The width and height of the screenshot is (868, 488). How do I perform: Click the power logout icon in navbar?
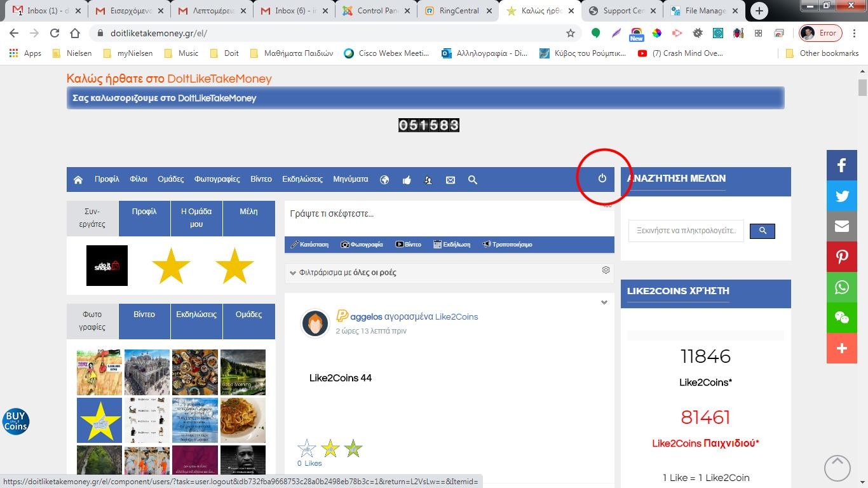[x=602, y=179]
